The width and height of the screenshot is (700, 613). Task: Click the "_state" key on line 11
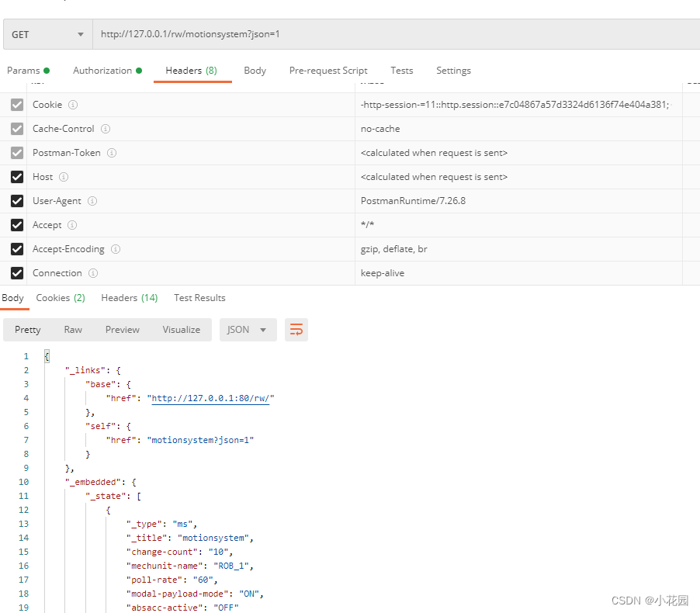click(x=106, y=496)
